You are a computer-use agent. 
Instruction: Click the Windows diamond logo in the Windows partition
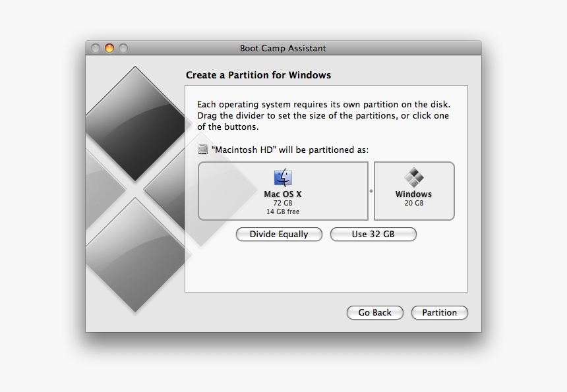(413, 177)
